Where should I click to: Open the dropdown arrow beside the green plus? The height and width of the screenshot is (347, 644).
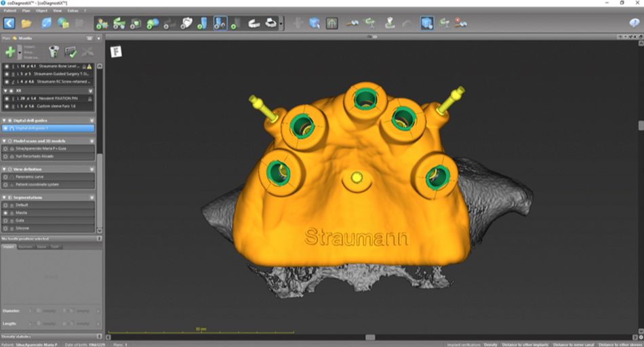[19, 52]
